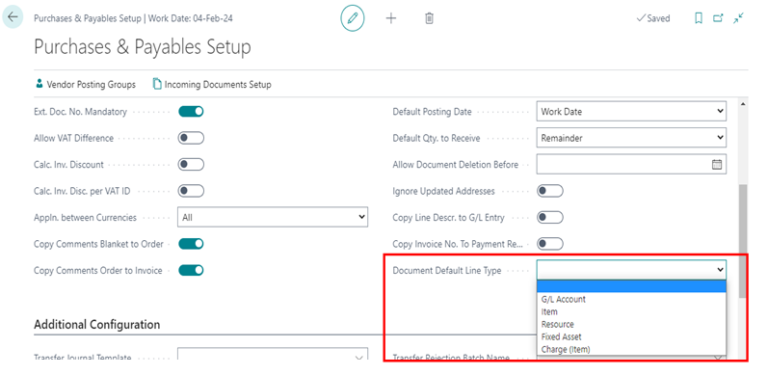Enable Calc. Inv. Disc. per VAT ID
The height and width of the screenshot is (375, 768).
[191, 191]
